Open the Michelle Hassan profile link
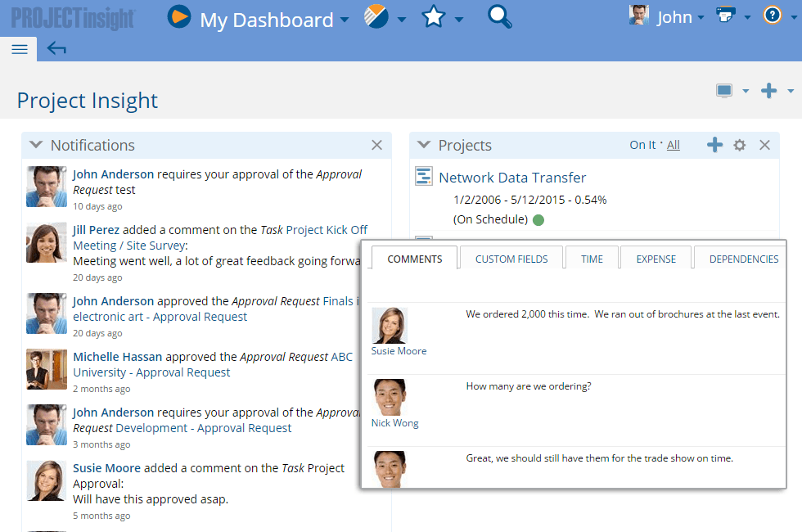802x532 pixels. [118, 357]
